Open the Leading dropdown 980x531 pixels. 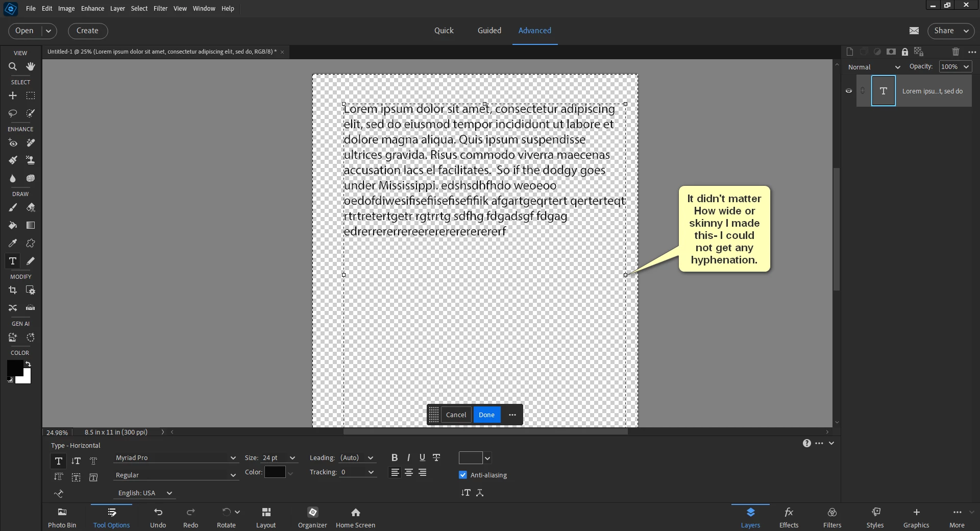coord(357,457)
